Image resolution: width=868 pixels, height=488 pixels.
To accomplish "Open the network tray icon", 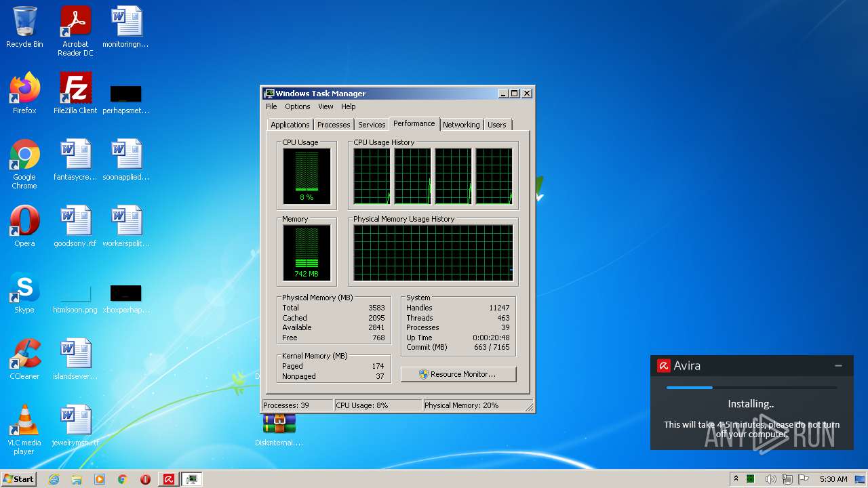I will 787,479.
